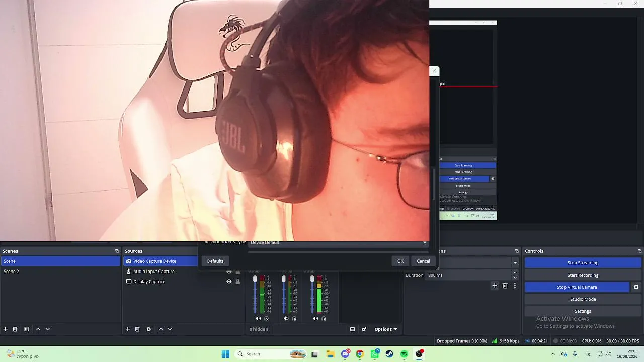Screen dimensions: 644x362
Task: Move the selected source up
Action: click(160, 329)
